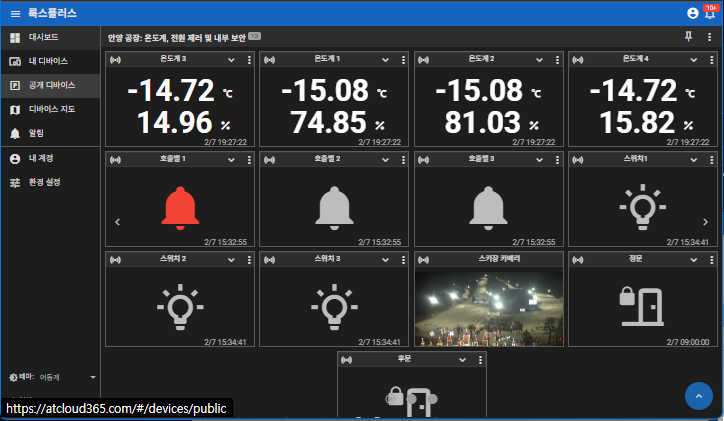Viewport: 724px width, 421px height.
Task: Click the right arrow at the dashboard edge
Action: point(707,222)
